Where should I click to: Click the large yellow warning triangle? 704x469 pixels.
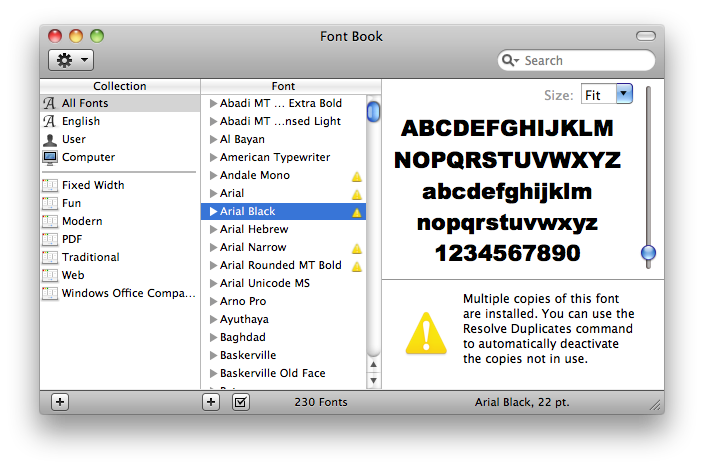coord(428,331)
